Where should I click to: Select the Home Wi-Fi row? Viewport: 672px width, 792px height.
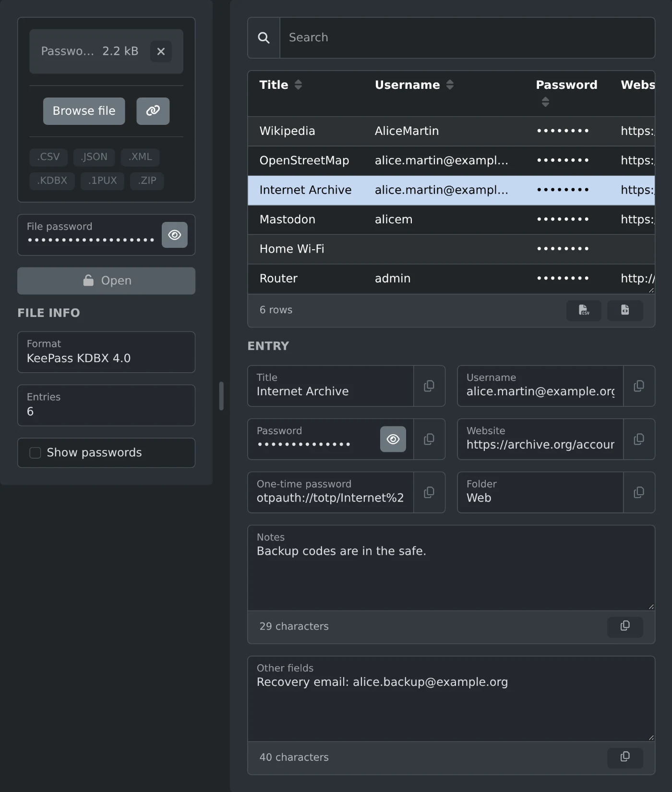click(x=451, y=249)
